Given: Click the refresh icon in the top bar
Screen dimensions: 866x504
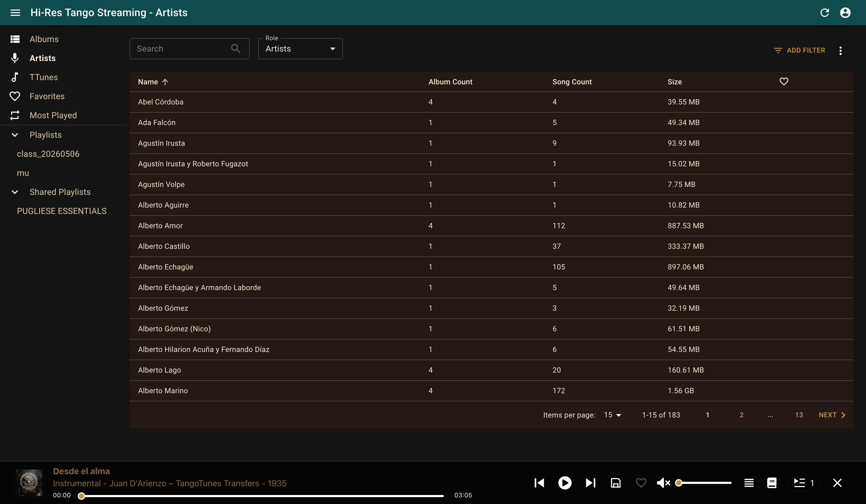Looking at the screenshot, I should 824,13.
